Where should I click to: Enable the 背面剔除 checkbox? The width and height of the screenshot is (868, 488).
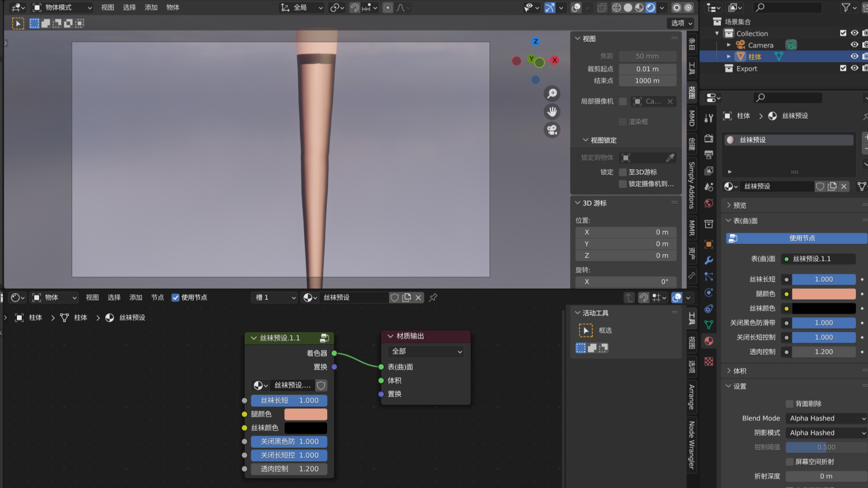(789, 404)
